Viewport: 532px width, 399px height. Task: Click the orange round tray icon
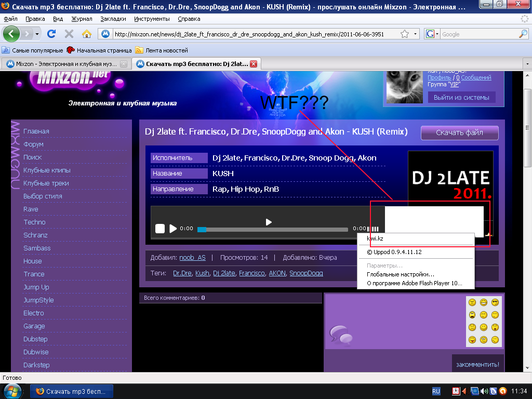[x=503, y=391]
